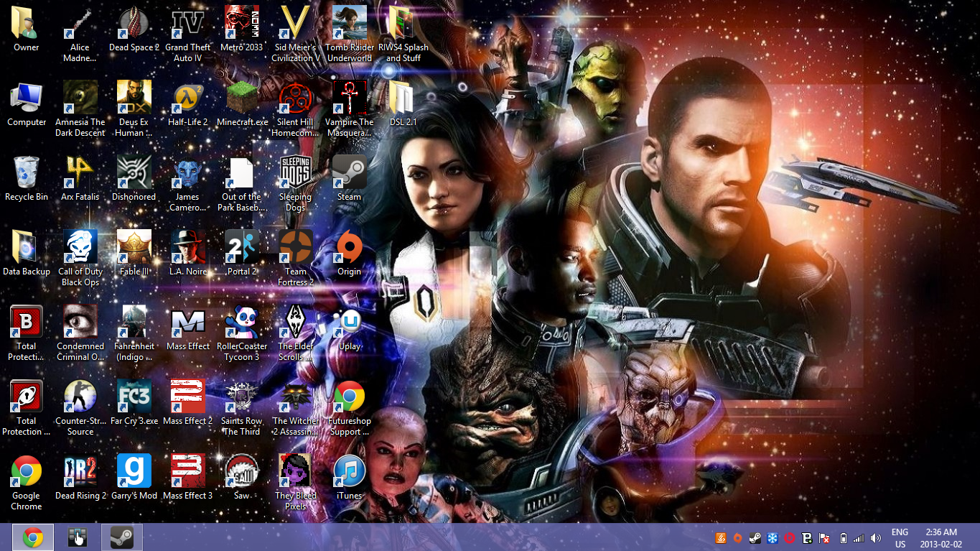This screenshot has height=551, width=980.
Task: Open Grand Theft Auto IV shortcut
Action: [x=188, y=35]
